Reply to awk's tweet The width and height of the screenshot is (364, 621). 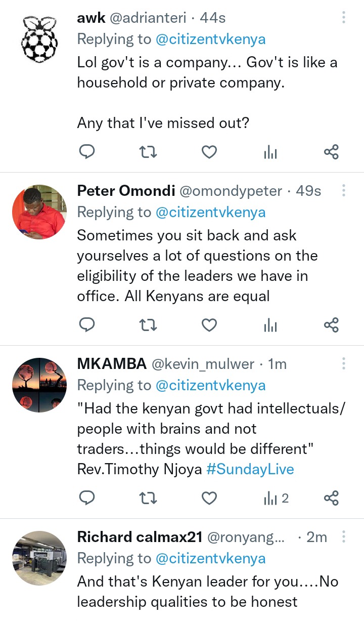[x=87, y=152]
